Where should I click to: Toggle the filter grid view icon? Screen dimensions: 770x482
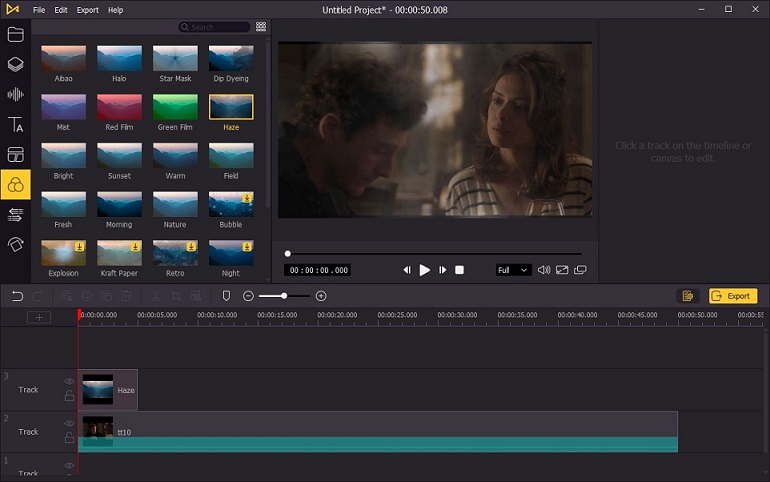pos(261,27)
